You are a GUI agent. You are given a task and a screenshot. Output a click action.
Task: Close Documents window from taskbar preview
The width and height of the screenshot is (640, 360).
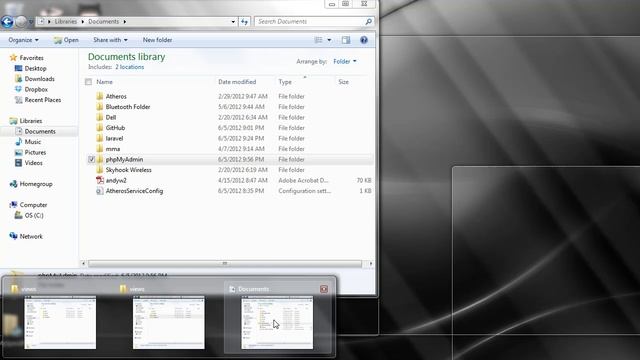point(324,289)
